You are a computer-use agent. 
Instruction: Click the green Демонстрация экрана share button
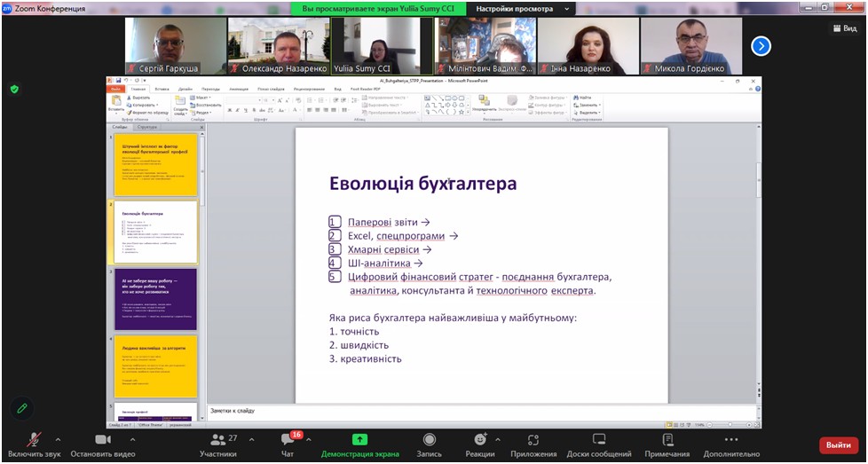[x=359, y=444]
